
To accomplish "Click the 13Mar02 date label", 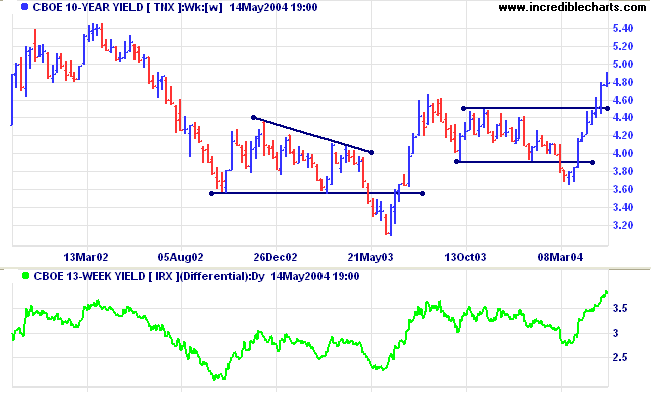I will point(86,258).
